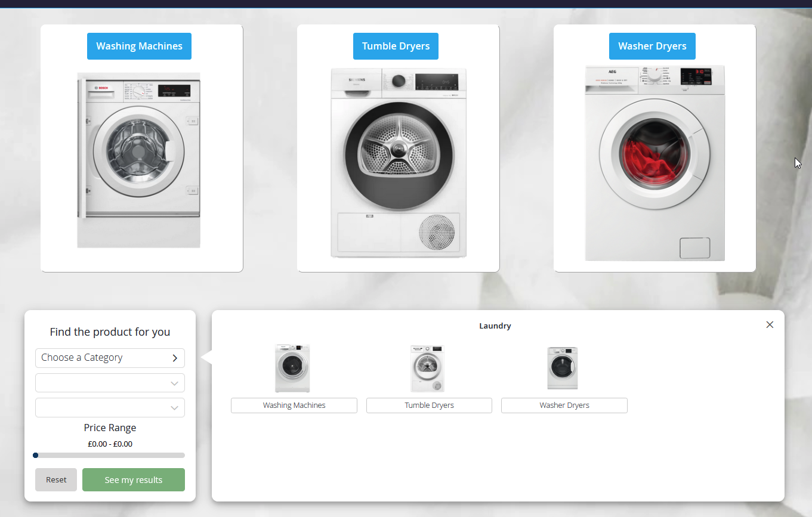
Task: Select the small Washer Dryers icon in Laundry panel
Action: [x=563, y=368]
